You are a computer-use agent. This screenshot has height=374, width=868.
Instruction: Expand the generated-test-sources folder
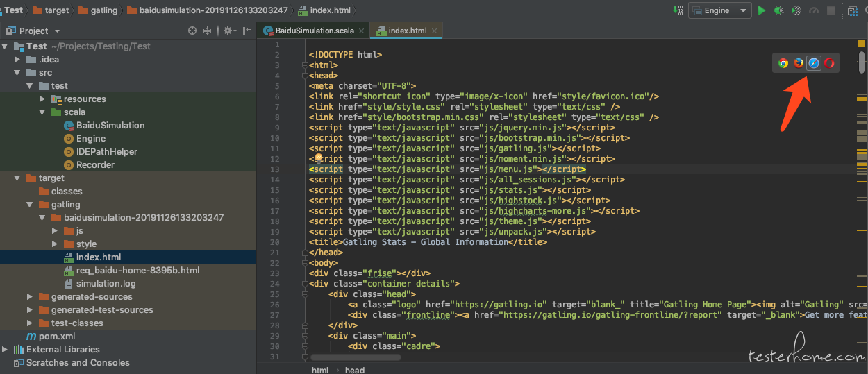(31, 310)
